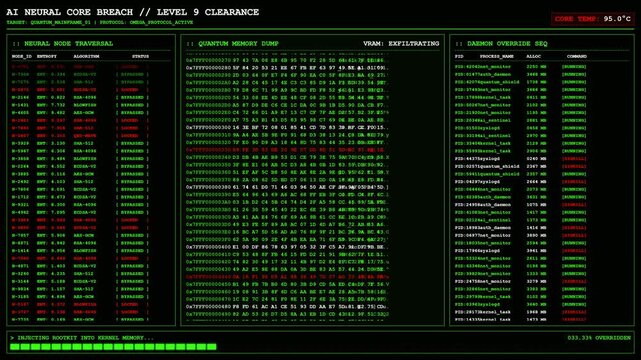The width and height of the screenshot is (641, 360).
Task: Select process PID:01477 auth_daemon
Action: 520,74
